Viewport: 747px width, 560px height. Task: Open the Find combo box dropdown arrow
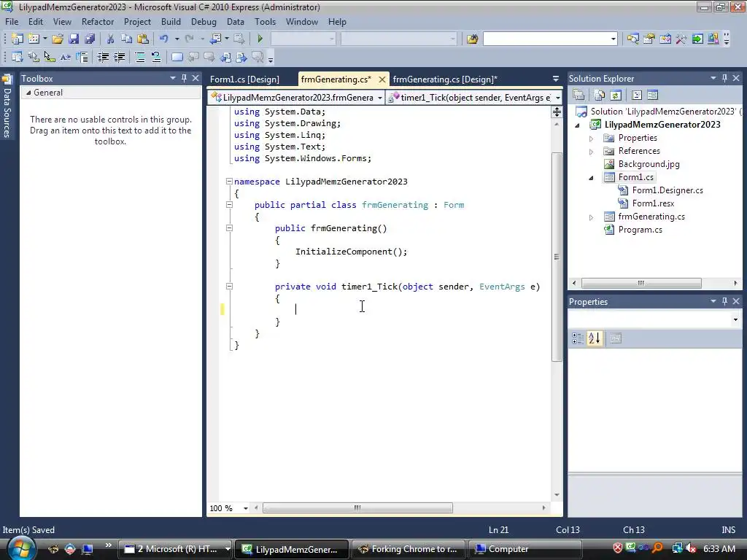coord(613,39)
